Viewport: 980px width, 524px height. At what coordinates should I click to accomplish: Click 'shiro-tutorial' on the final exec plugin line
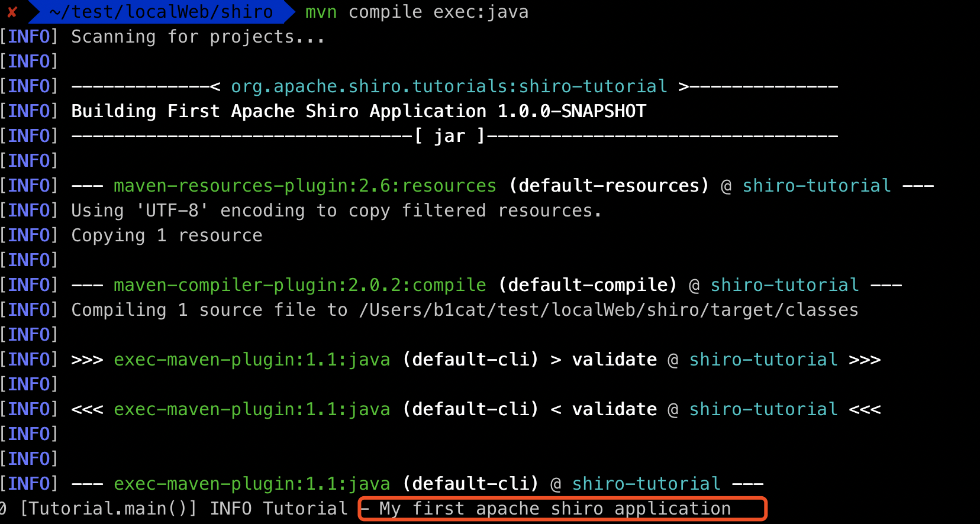pyautogui.click(x=646, y=484)
